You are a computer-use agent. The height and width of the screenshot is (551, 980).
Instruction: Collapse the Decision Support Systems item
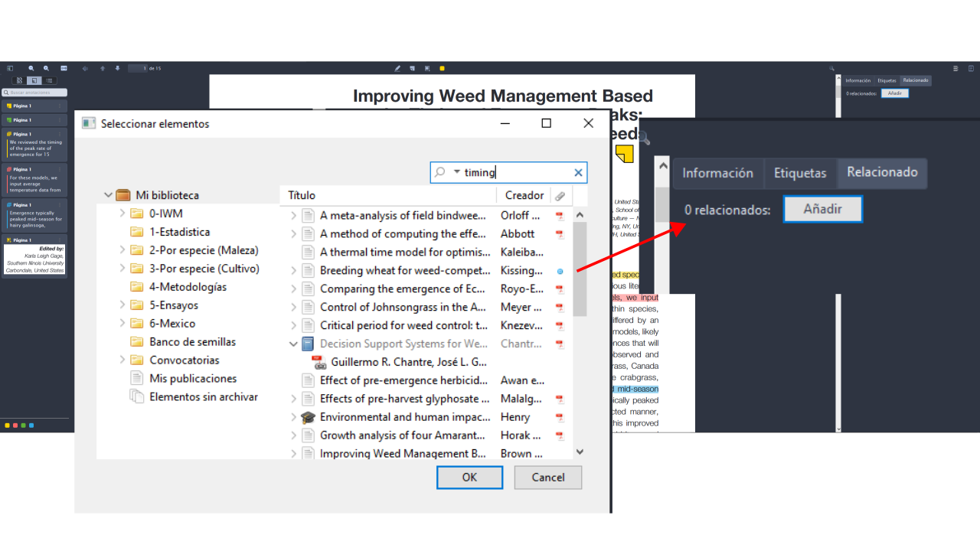(293, 344)
